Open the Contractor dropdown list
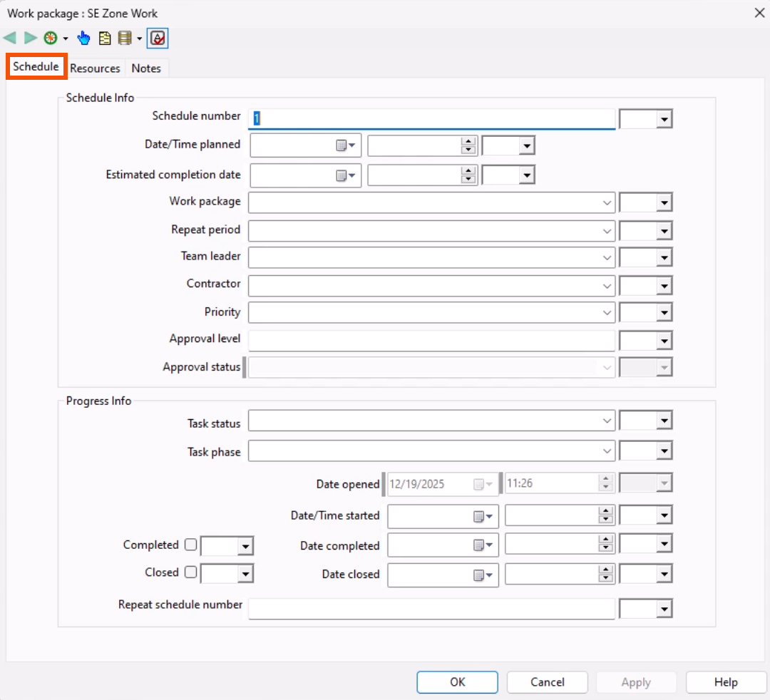This screenshot has width=770, height=700. click(607, 286)
